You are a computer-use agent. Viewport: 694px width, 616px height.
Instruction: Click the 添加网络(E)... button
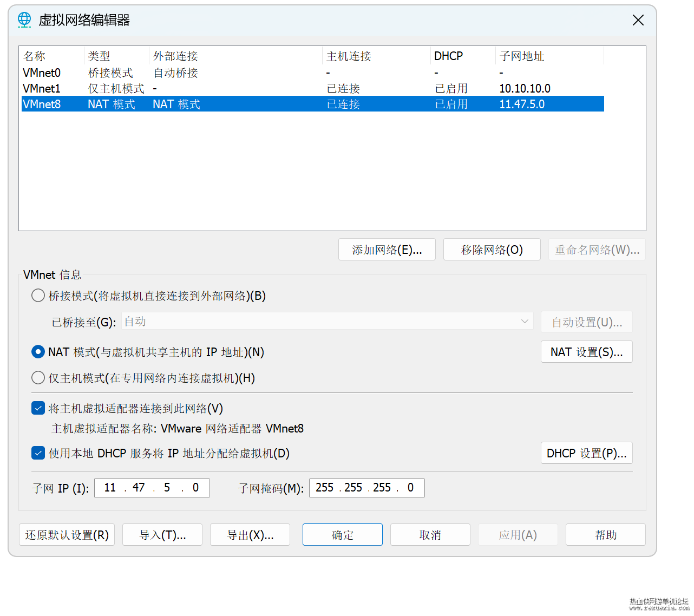387,250
